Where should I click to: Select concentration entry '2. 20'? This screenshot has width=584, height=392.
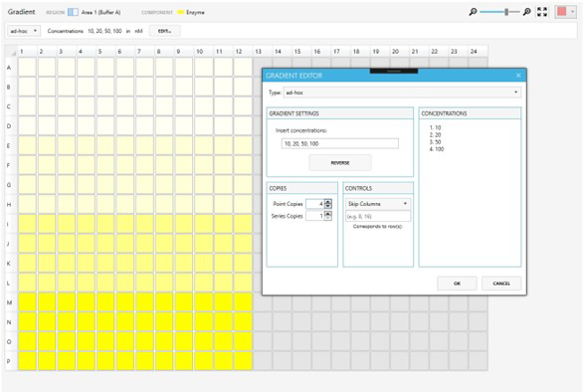click(x=435, y=135)
